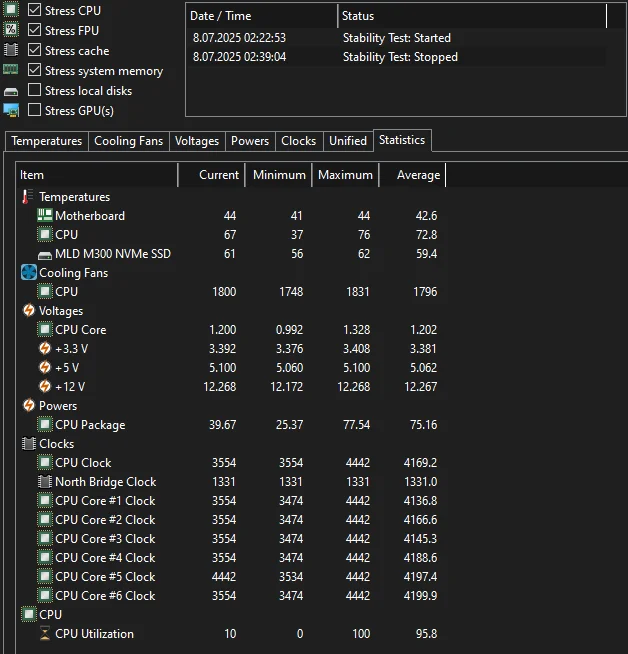
Task: Open the Voltages tab
Action: pos(197,141)
